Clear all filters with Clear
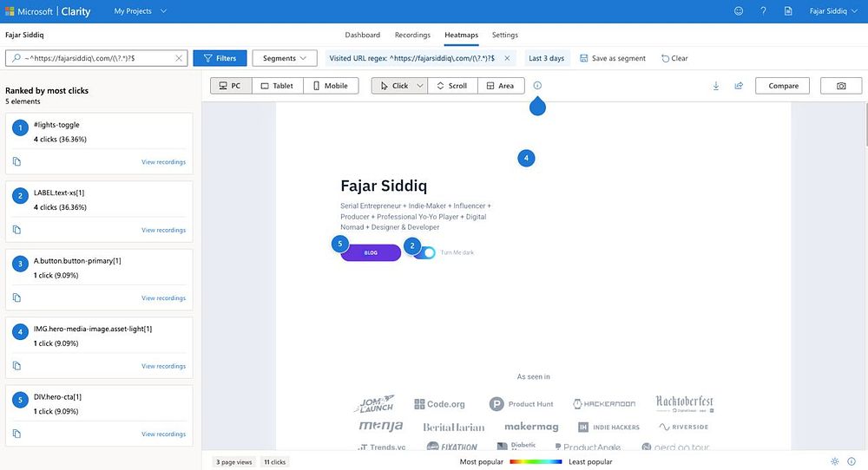Viewport: 868px width, 470px height. coord(674,58)
